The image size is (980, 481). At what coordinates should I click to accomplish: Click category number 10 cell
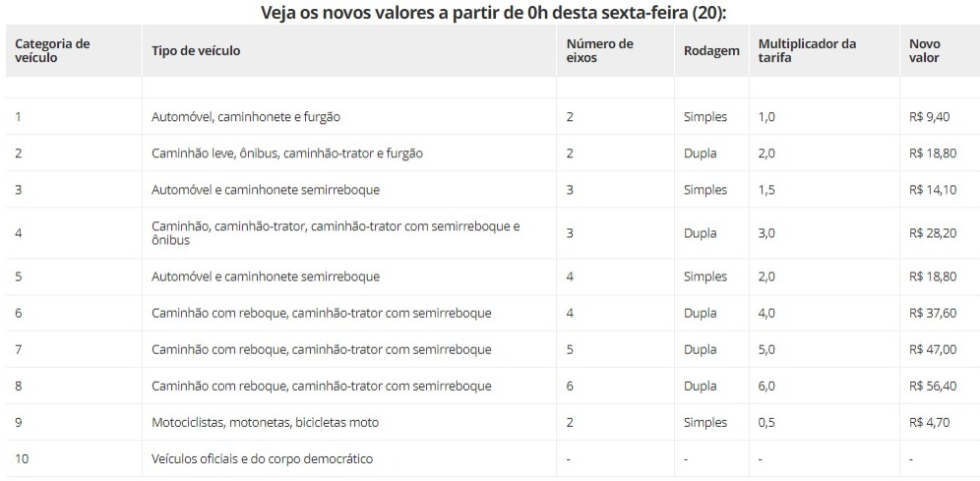click(22, 458)
